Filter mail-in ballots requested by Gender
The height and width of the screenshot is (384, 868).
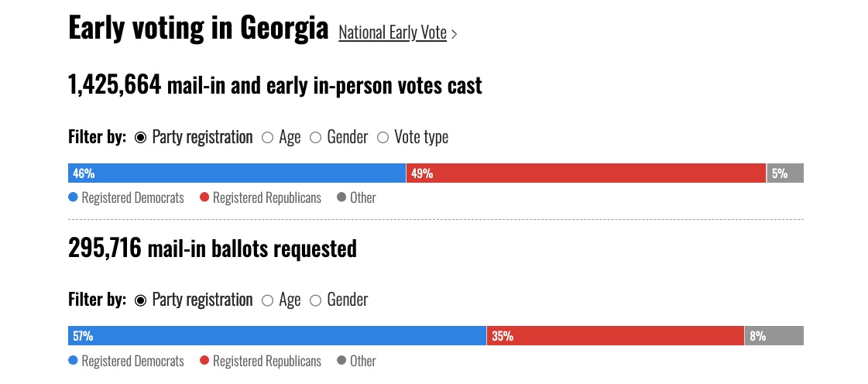[x=316, y=300]
